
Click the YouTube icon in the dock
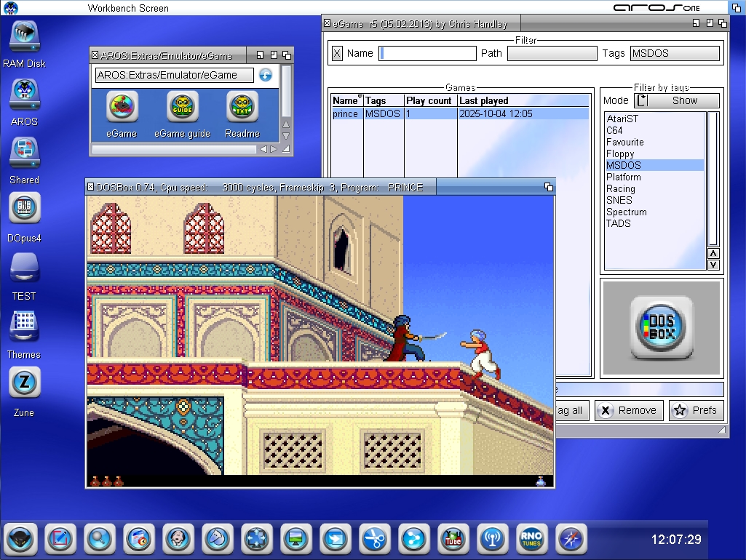pyautogui.click(x=453, y=539)
